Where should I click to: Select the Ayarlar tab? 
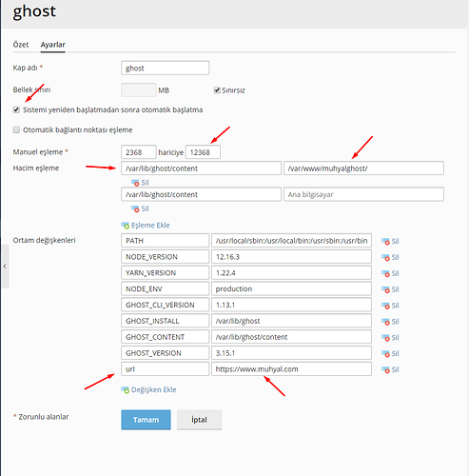(52, 45)
